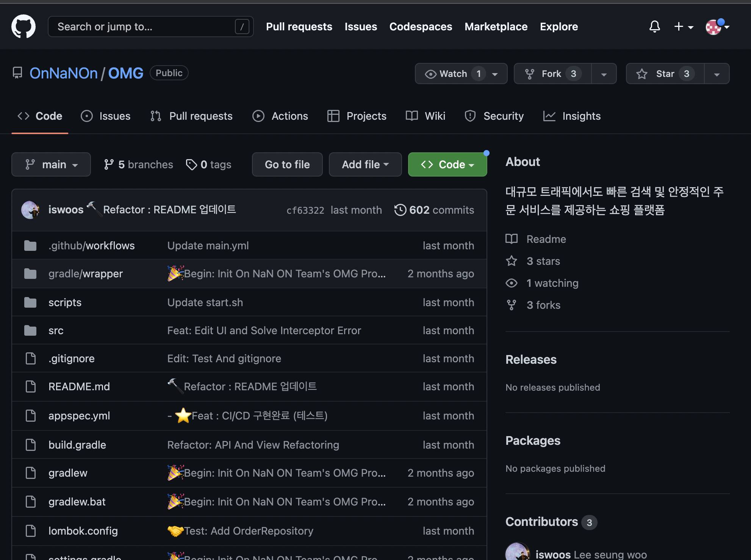Click the commit history clock icon
Screen dimensions: 751x560
coord(400,210)
